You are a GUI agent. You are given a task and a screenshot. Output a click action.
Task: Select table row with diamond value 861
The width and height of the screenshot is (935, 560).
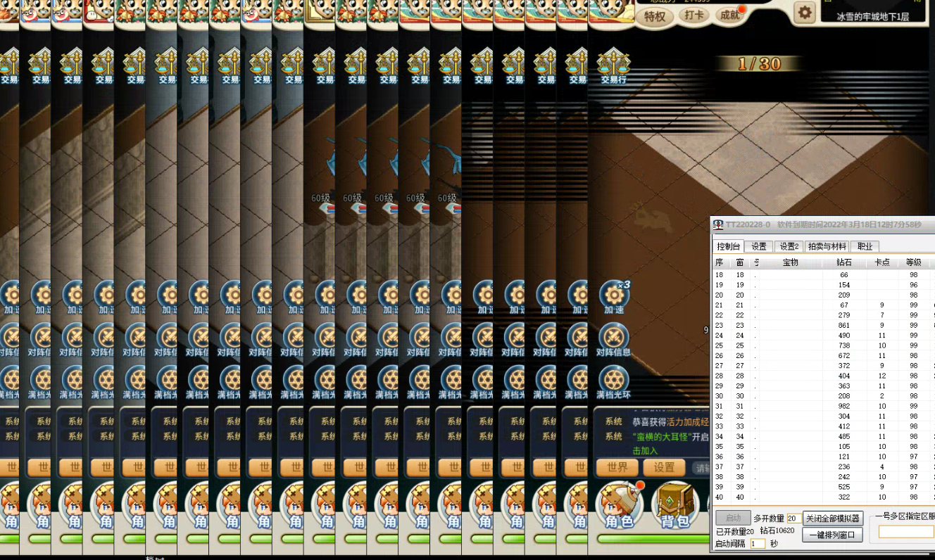tap(824, 325)
